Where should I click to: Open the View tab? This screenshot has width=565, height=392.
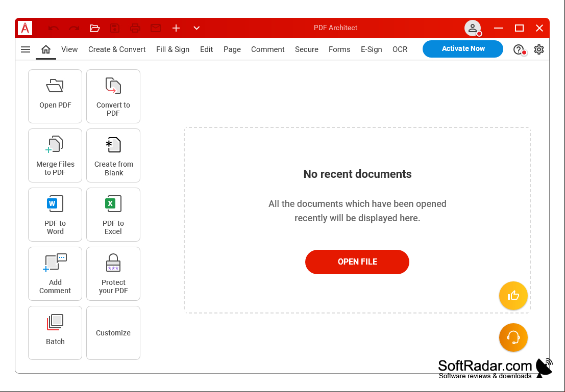click(69, 49)
